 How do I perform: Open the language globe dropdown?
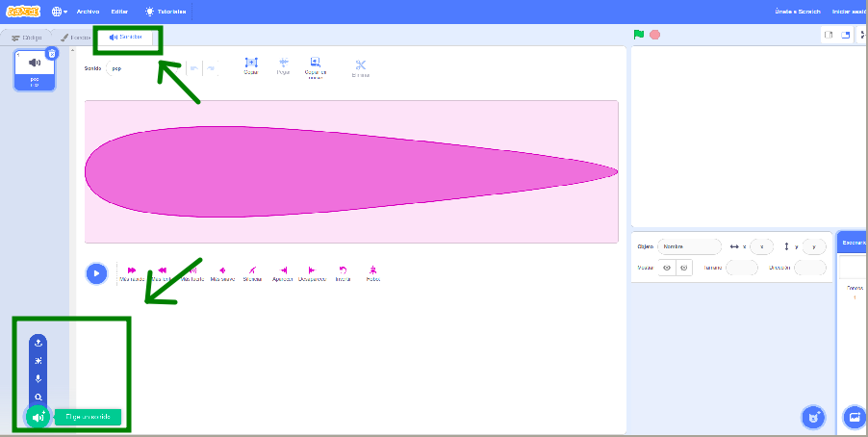[60, 12]
